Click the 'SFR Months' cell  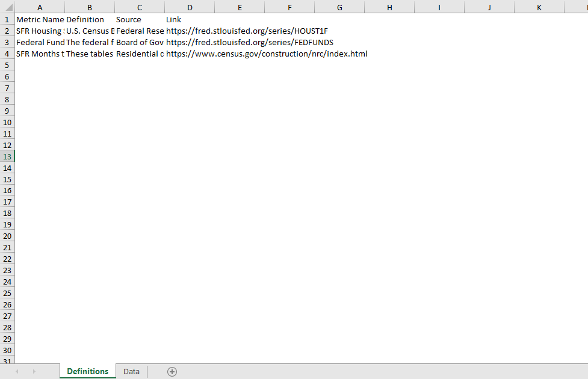pyautogui.click(x=40, y=54)
